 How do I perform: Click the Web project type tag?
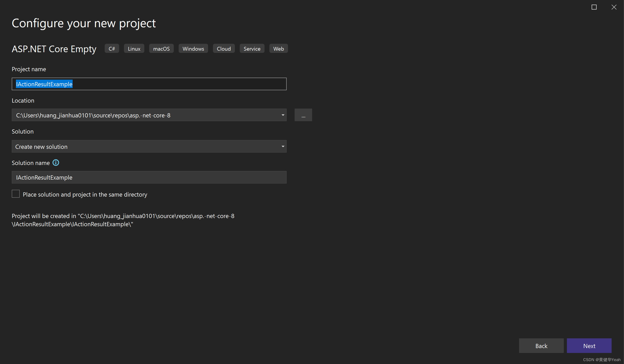(278, 49)
